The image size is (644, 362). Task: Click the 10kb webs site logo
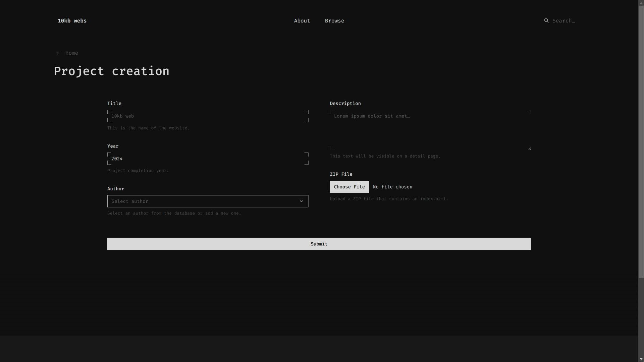coord(72,21)
